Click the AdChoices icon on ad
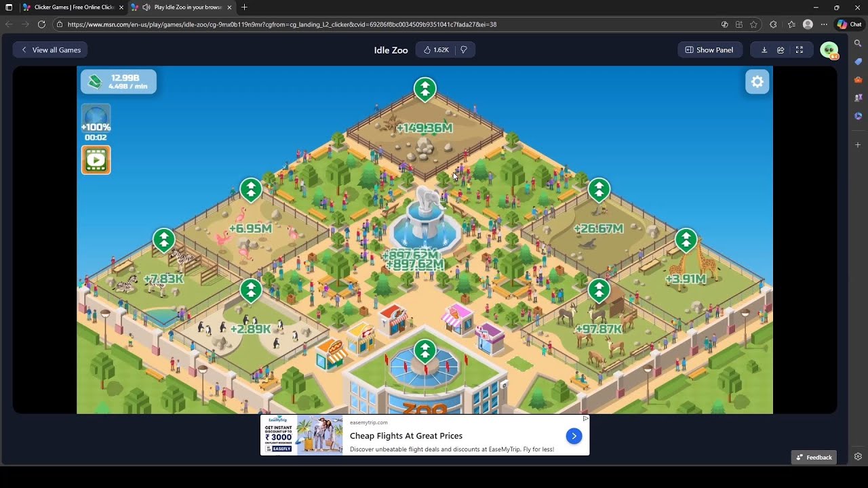The height and width of the screenshot is (488, 868). tap(586, 418)
